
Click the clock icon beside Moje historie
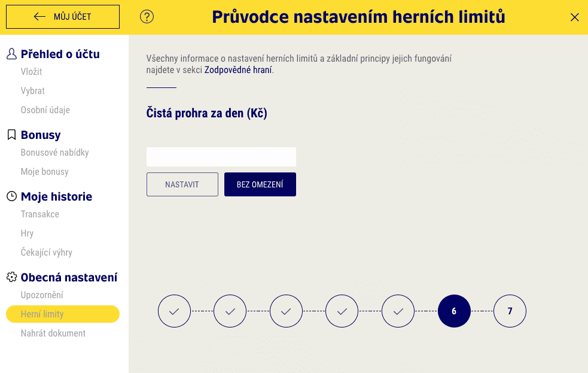pyautogui.click(x=11, y=196)
